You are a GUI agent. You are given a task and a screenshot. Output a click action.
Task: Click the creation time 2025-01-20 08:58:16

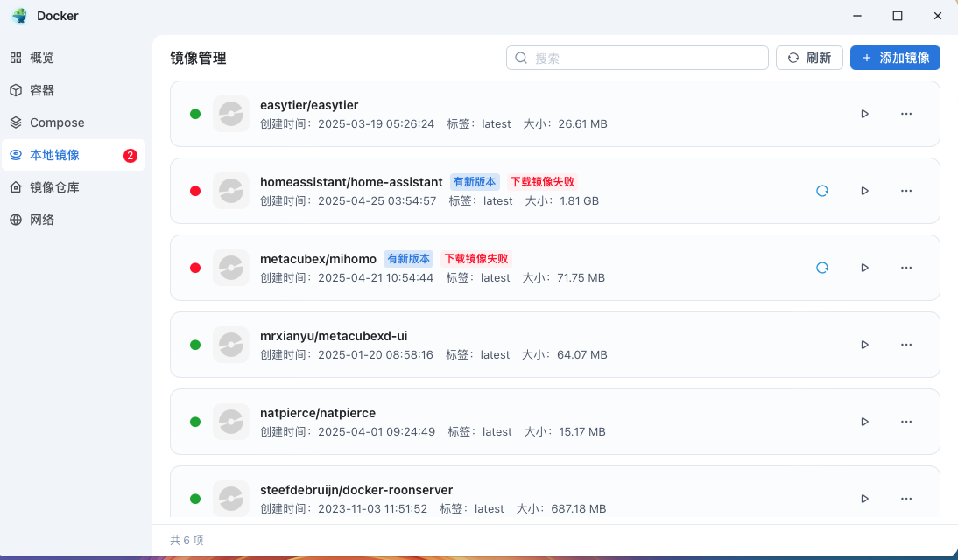[x=375, y=354]
